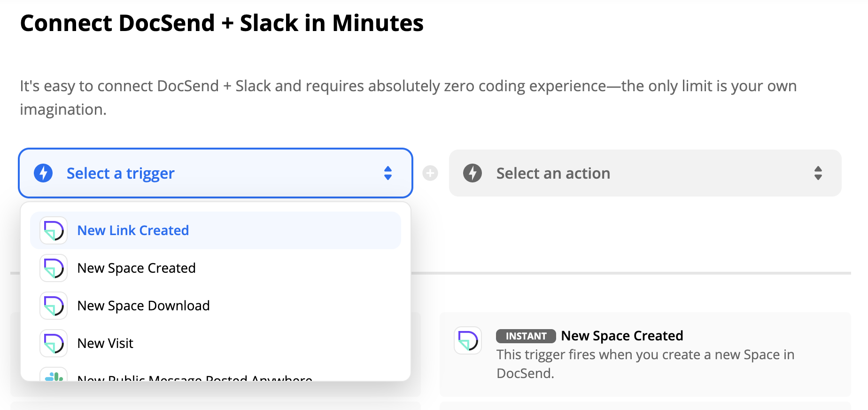
Task: Click the gray lightning bolt action icon
Action: tap(473, 173)
